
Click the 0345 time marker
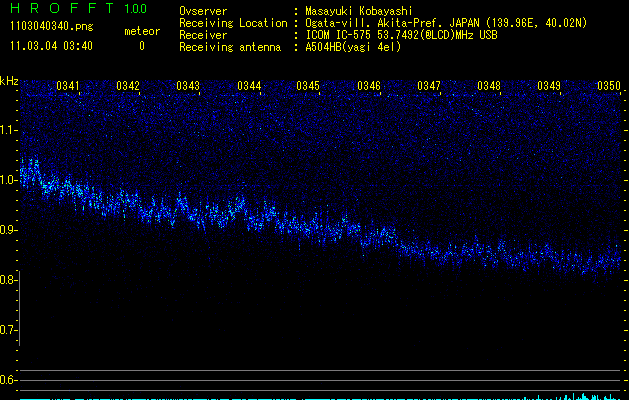coord(308,87)
